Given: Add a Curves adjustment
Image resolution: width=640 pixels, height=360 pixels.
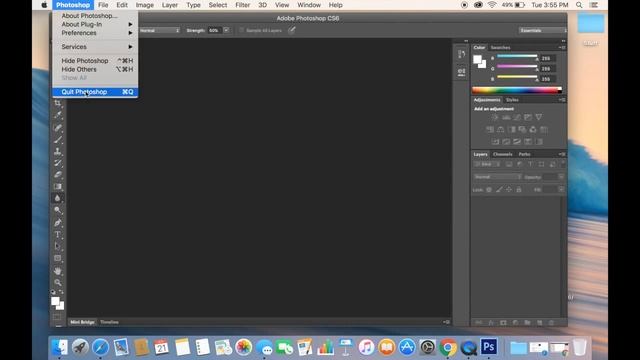Looking at the screenshot, I should [517, 118].
